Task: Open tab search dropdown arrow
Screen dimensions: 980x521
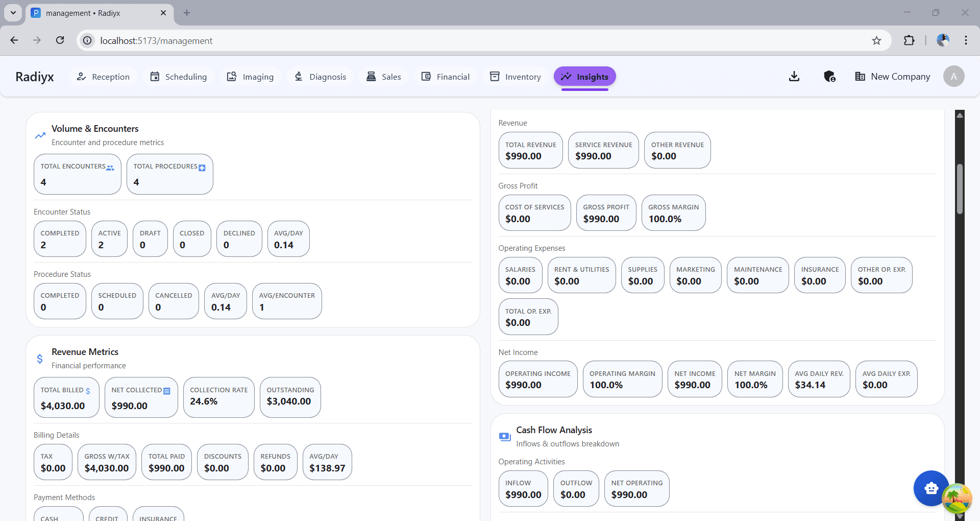Action: 13,13
